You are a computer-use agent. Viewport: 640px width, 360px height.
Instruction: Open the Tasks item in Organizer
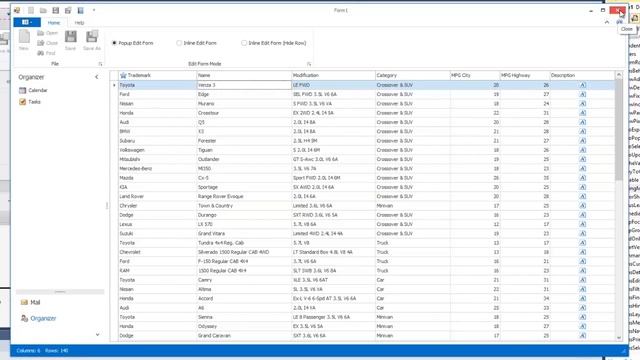(30, 102)
